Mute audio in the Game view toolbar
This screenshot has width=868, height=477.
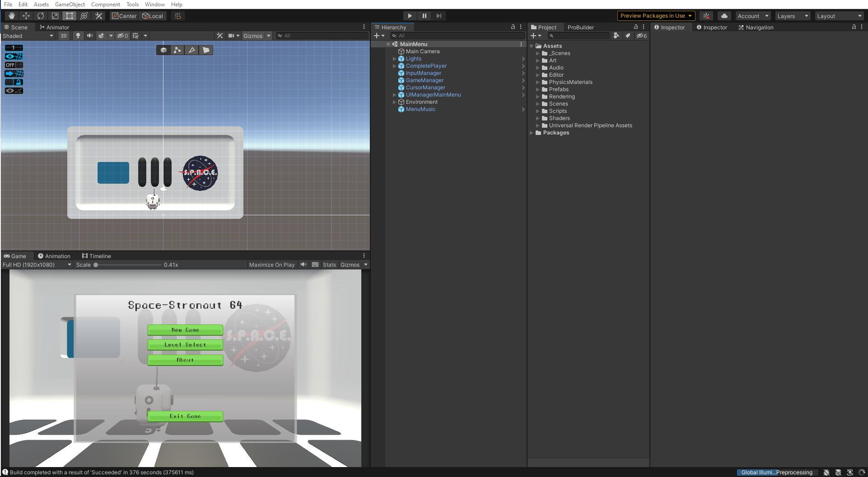303,264
